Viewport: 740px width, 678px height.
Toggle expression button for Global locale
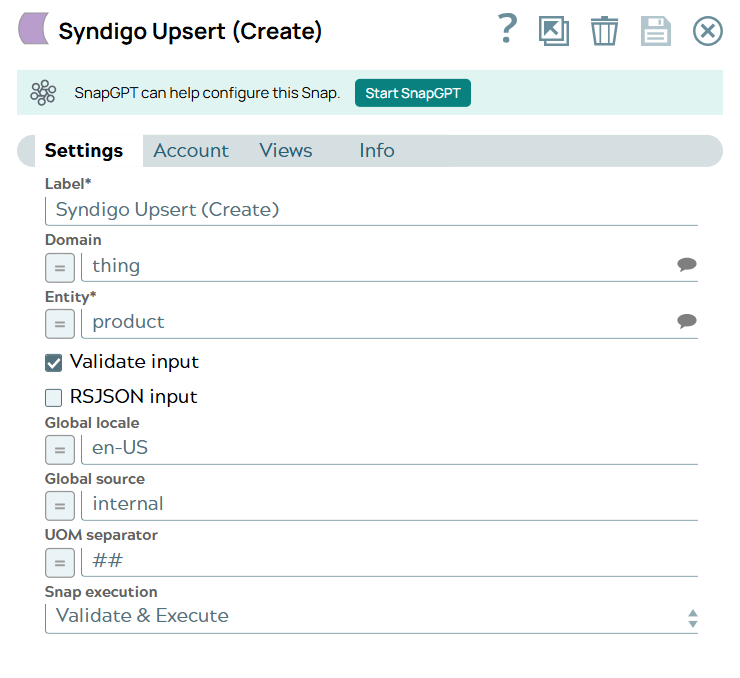[60, 449]
